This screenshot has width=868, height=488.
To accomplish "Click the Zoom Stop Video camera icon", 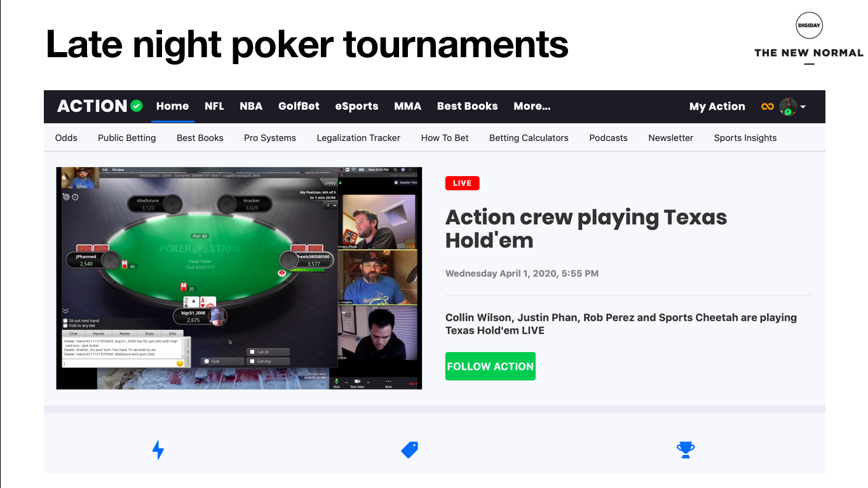I will click(357, 381).
